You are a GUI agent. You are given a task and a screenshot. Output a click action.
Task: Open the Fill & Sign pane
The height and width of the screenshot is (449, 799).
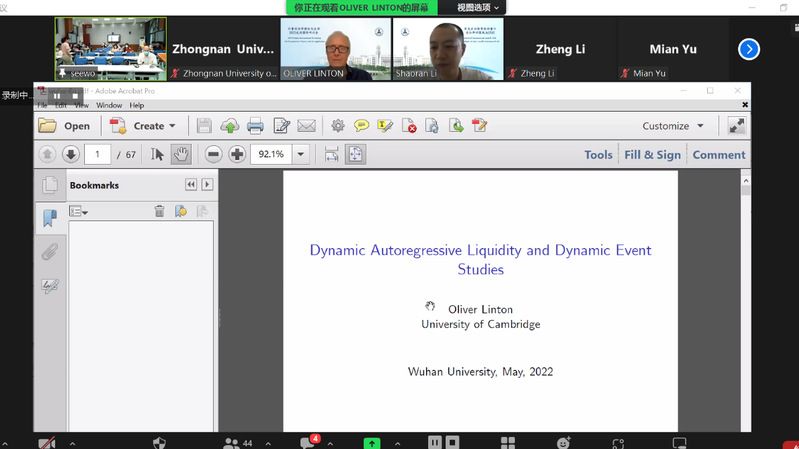[x=652, y=155]
